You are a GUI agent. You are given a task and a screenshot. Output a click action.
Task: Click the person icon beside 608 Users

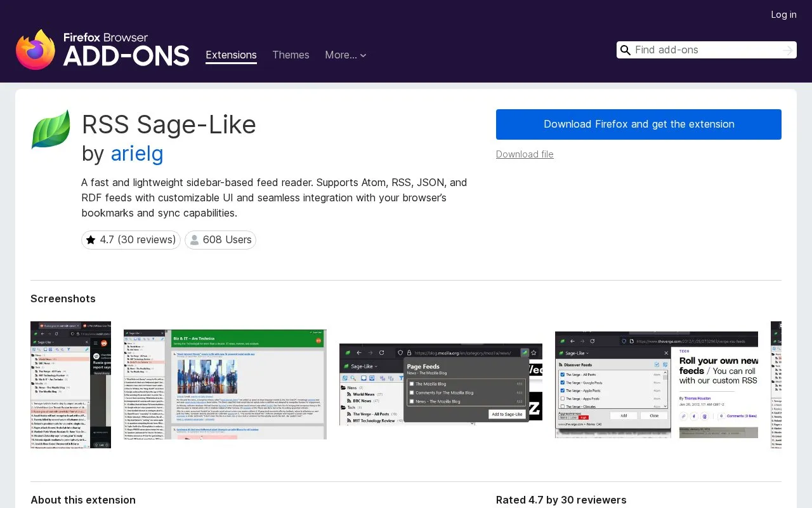[194, 240]
